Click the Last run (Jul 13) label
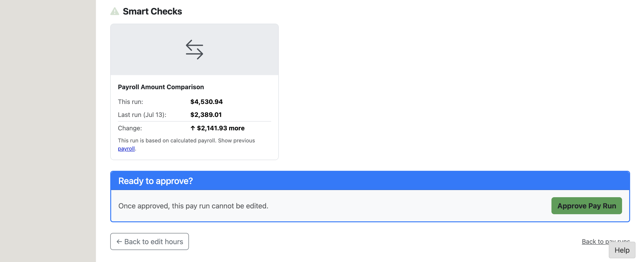The image size is (644, 262). [142, 115]
